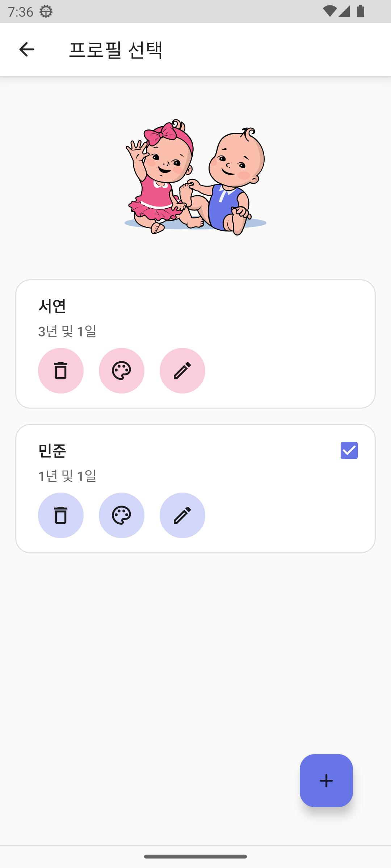
Task: Tap 민준's age text 1년 및 1일
Action: pos(67,476)
